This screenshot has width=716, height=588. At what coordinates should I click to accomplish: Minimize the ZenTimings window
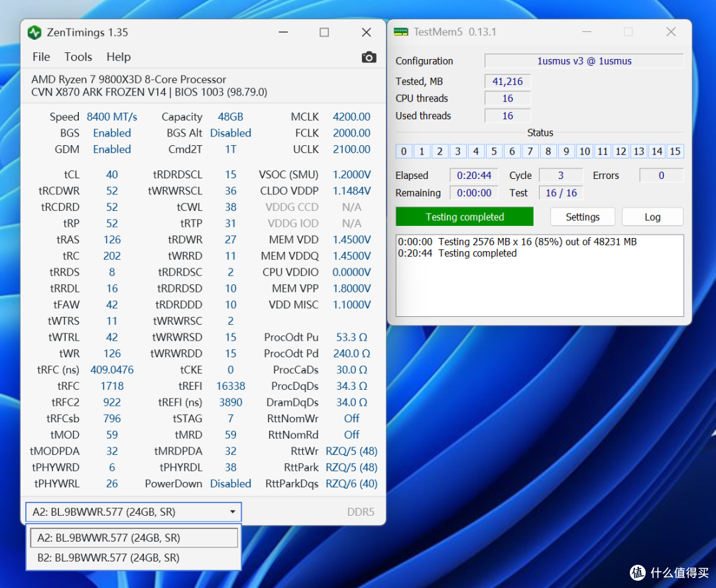(283, 32)
